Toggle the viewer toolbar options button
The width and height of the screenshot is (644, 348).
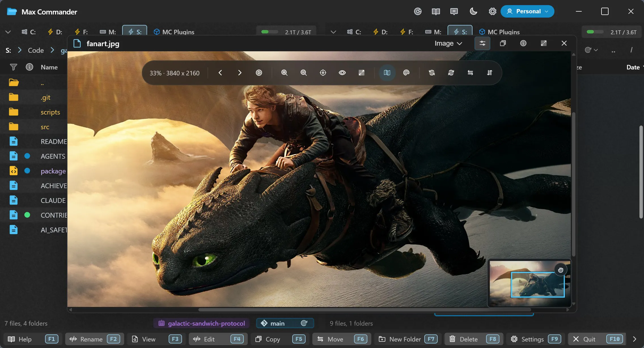(482, 43)
